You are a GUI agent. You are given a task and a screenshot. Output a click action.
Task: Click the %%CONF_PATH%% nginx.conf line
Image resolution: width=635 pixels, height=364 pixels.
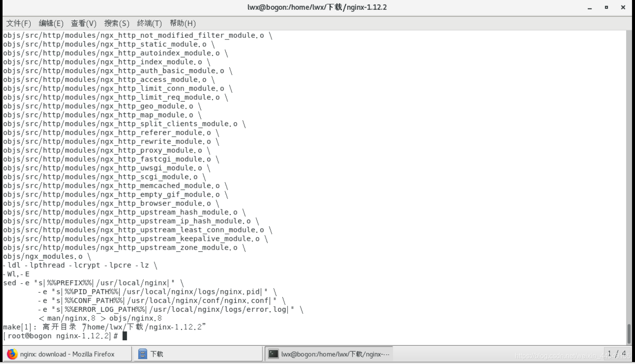click(x=162, y=301)
